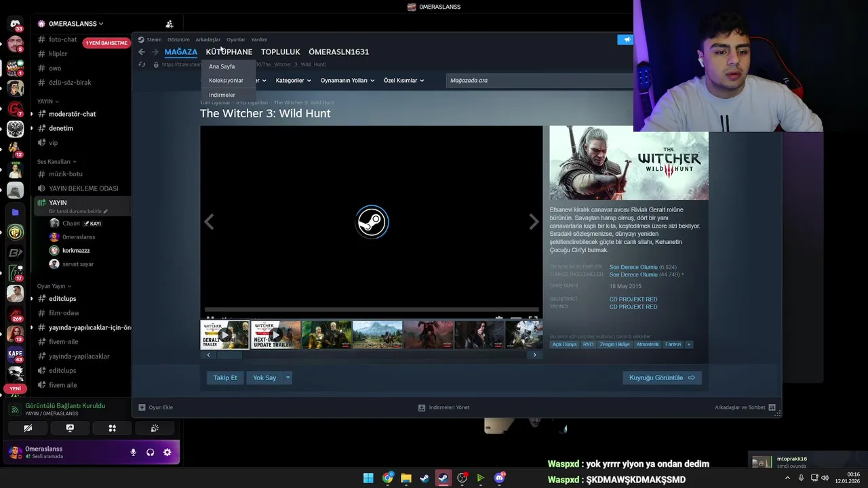The image size is (868, 488).
Task: Open Açık Dünya tag
Action: click(x=564, y=344)
